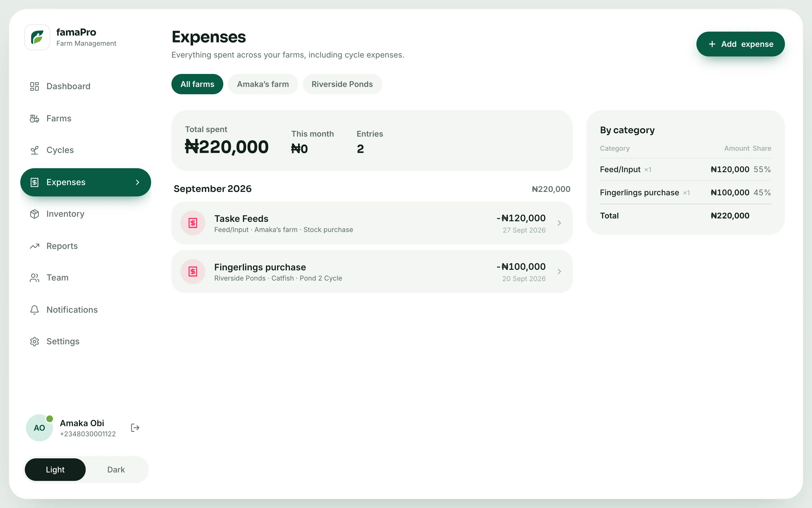This screenshot has width=812, height=508.
Task: Click the logout icon beside Amaka Obi
Action: (x=135, y=428)
